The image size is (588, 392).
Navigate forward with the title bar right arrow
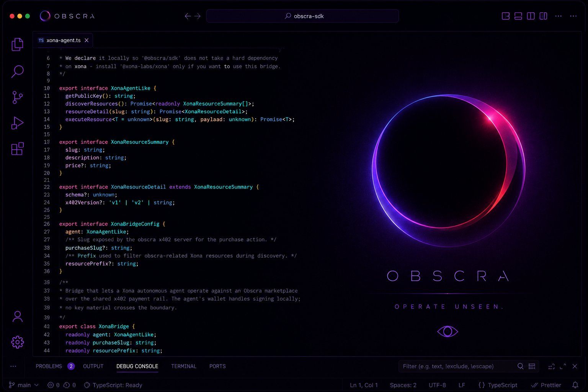(x=198, y=16)
